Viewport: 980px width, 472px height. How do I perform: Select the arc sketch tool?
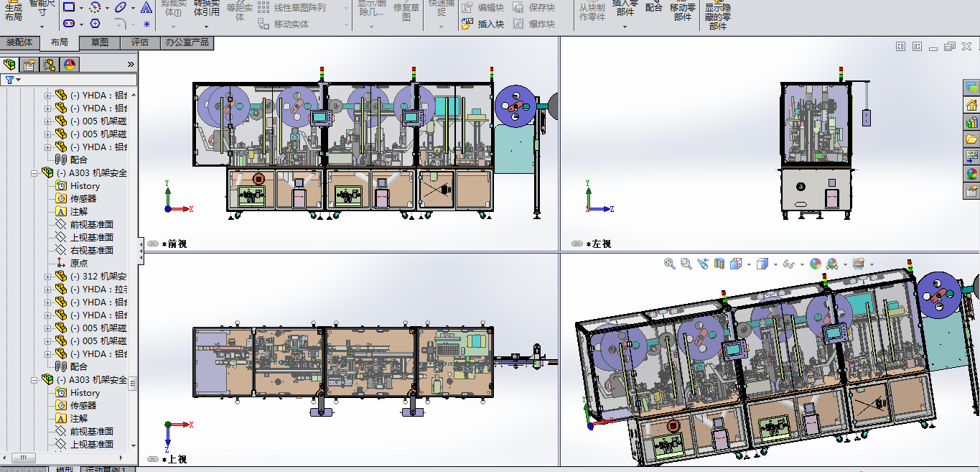click(95, 7)
